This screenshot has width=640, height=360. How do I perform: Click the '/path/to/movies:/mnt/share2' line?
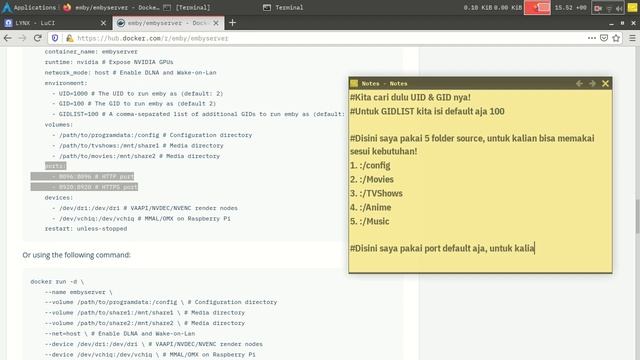tap(136, 156)
